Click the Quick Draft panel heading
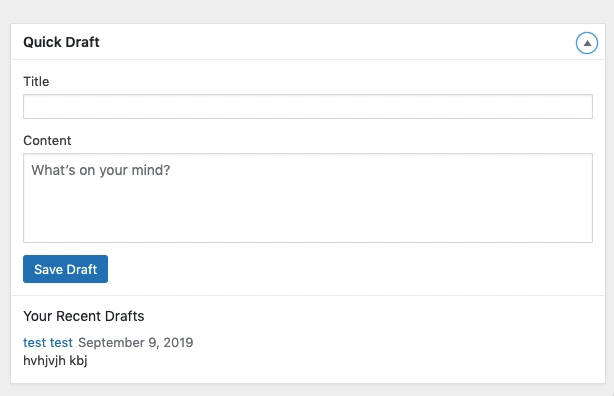The width and height of the screenshot is (614, 396). coord(61,42)
